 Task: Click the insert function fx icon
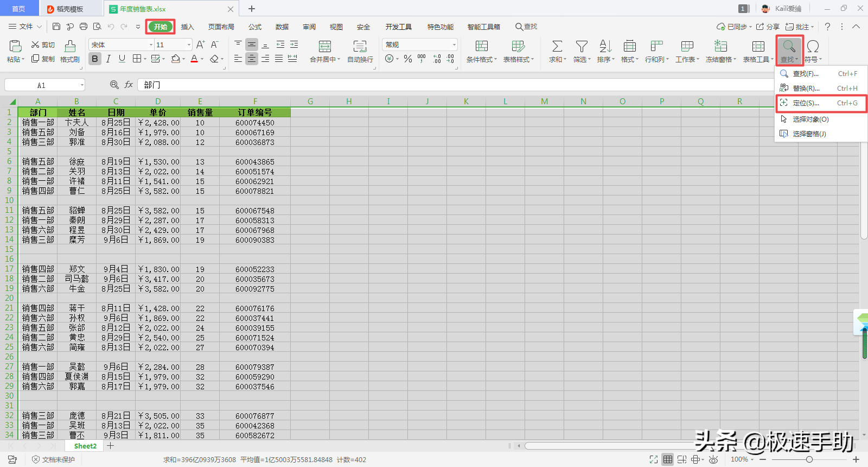[129, 85]
